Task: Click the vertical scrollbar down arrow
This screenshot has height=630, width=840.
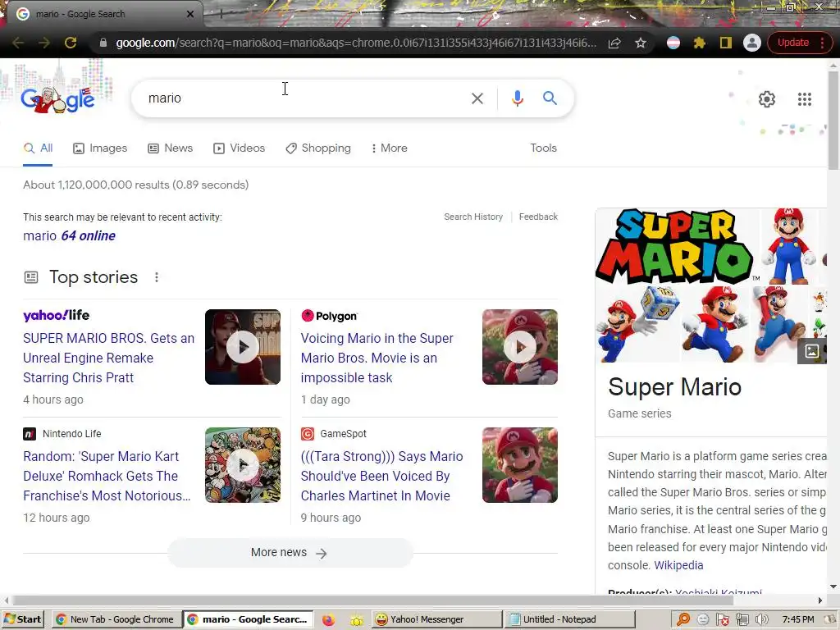Action: click(833, 587)
